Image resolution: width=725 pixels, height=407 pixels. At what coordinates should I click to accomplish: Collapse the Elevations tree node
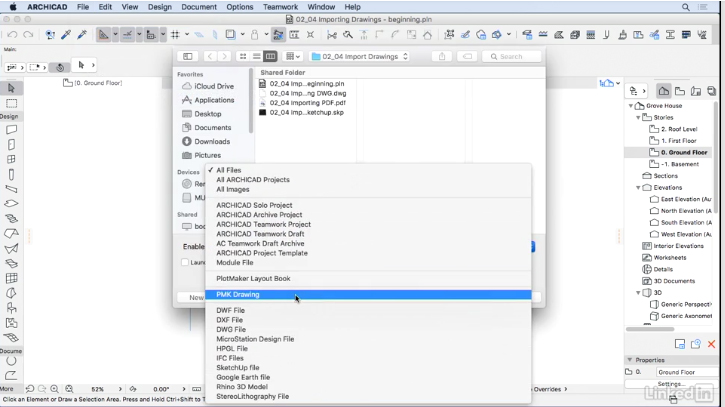coord(638,187)
